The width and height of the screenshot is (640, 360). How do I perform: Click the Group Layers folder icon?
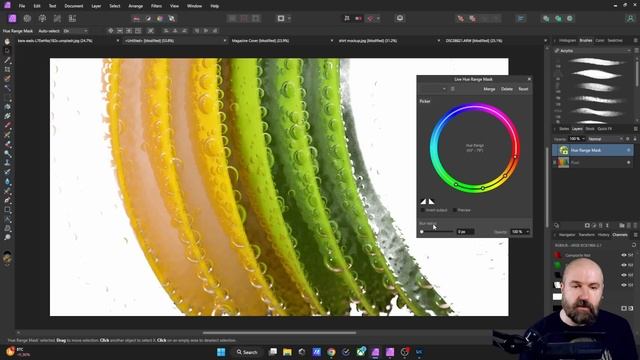pyautogui.click(x=622, y=225)
